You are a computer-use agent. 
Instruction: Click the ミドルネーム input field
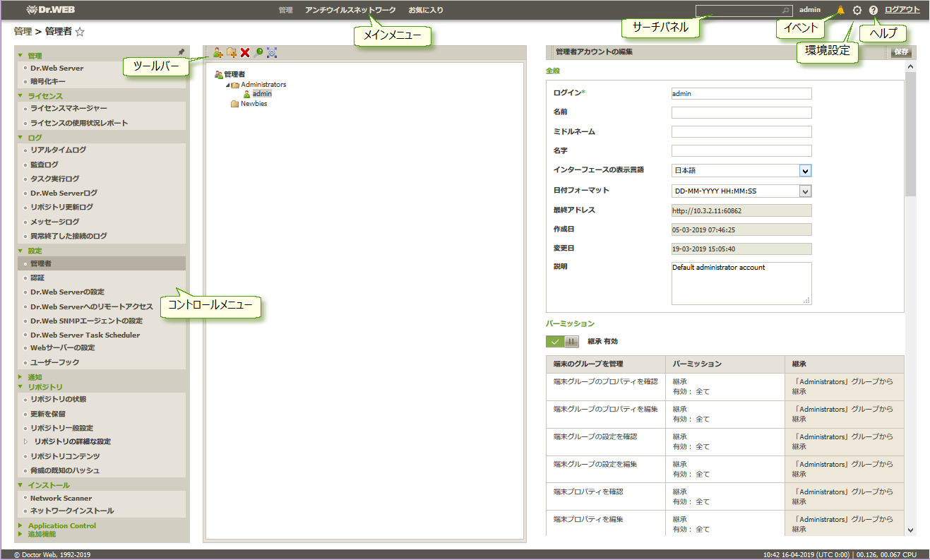click(741, 131)
